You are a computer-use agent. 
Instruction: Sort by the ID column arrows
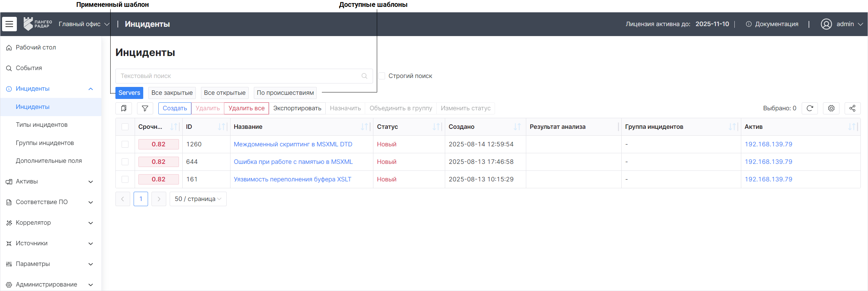click(x=222, y=127)
